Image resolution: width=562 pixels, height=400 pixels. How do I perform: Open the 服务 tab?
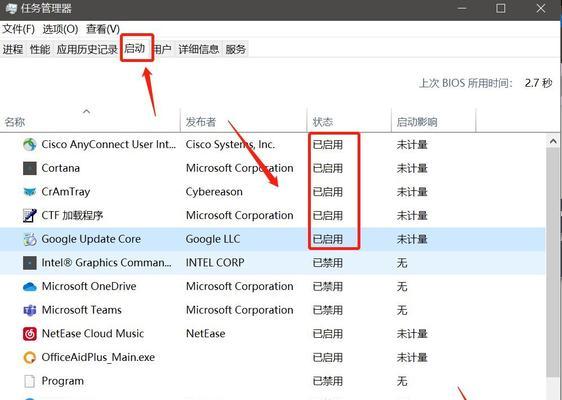[235, 49]
